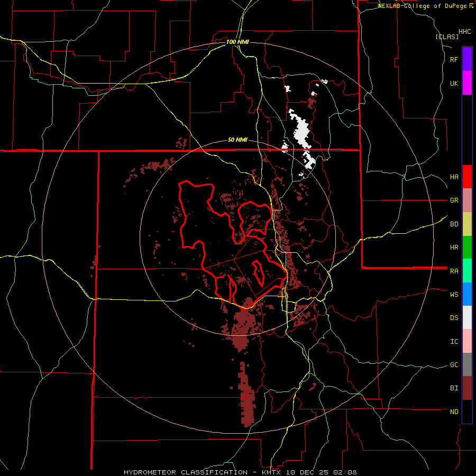The width and height of the screenshot is (476, 476).
Task: Select the dusty pink GR legend swatch
Action: point(467,200)
